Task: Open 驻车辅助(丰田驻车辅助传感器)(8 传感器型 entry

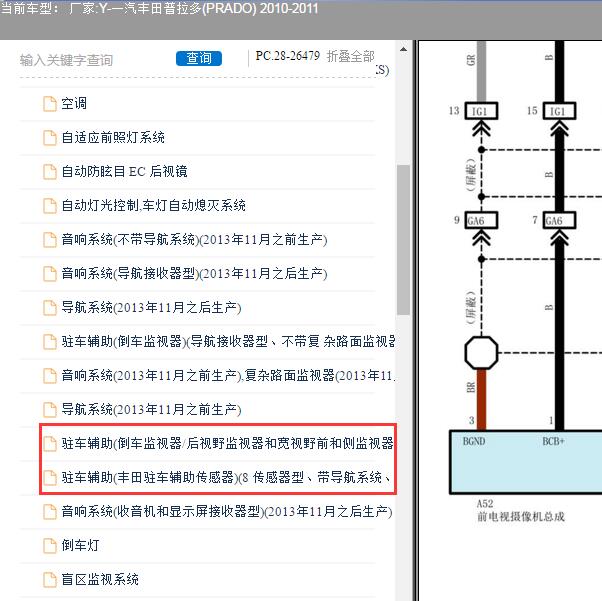Action: (226, 477)
